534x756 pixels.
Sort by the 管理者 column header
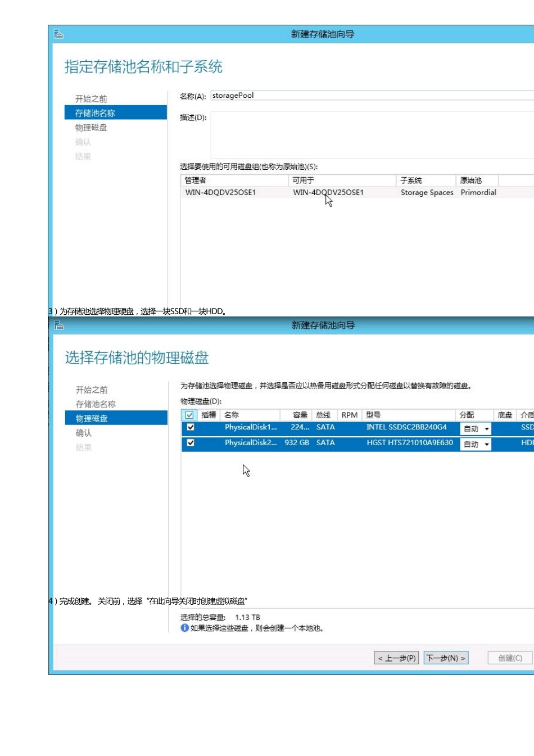coord(234,180)
